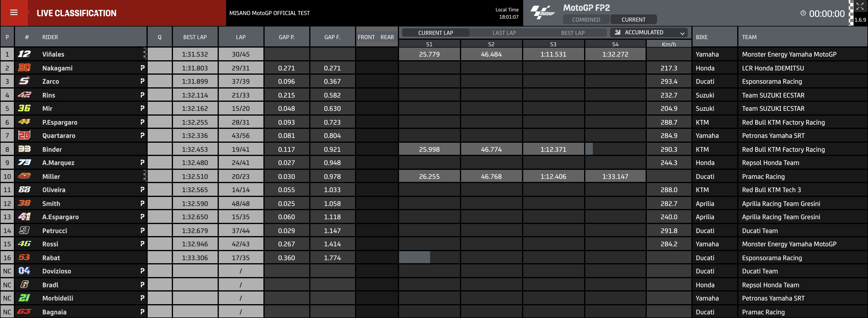Click Rabat number 53 badge
The width and height of the screenshot is (868, 318).
tap(24, 257)
